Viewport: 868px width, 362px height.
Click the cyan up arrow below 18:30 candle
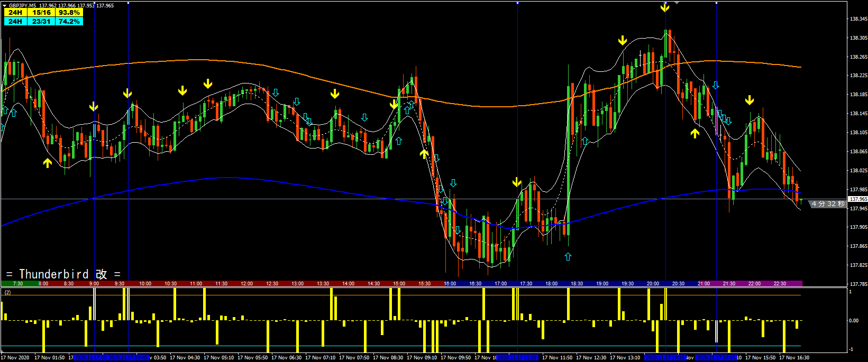tap(568, 257)
